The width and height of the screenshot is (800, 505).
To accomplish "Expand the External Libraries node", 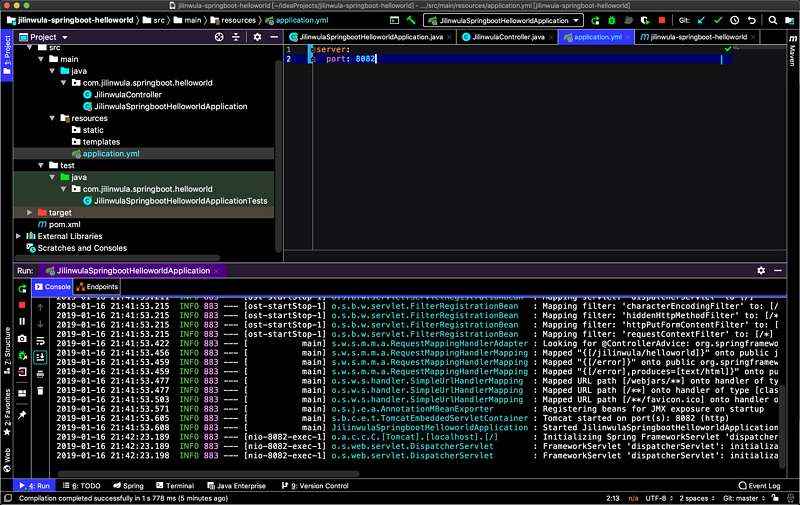I will [x=18, y=236].
